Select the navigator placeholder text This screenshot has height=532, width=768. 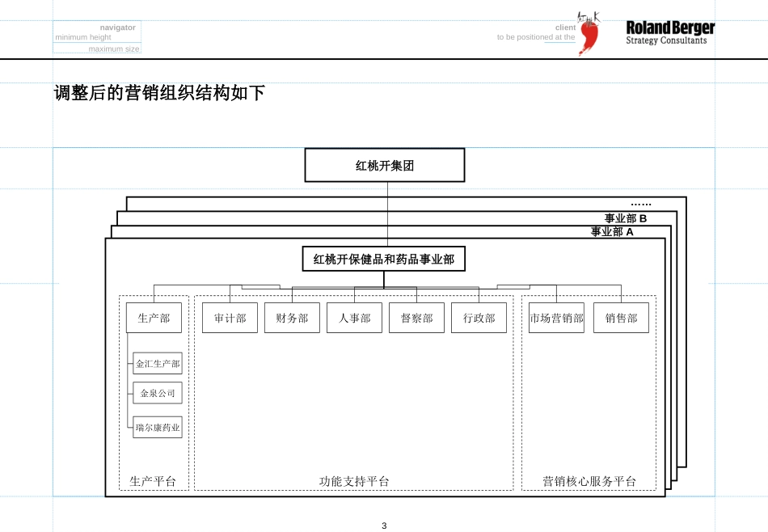[x=117, y=27]
